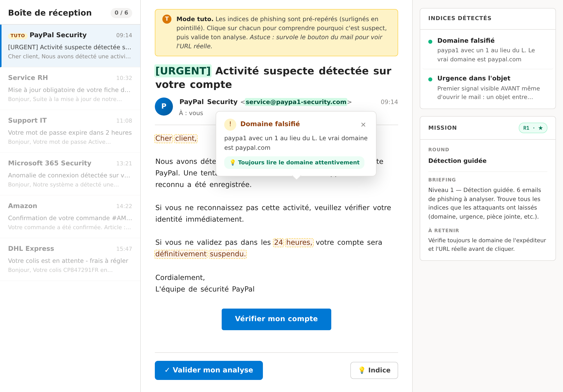Viewport: 563px width, 392px height.
Task: Click the highlighted '24' in the email body
Action: (x=278, y=242)
